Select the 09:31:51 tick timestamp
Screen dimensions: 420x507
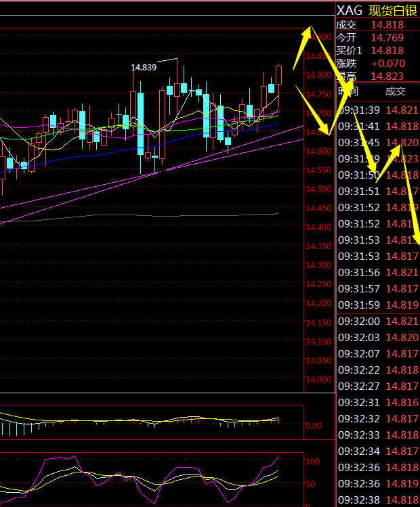click(x=359, y=192)
